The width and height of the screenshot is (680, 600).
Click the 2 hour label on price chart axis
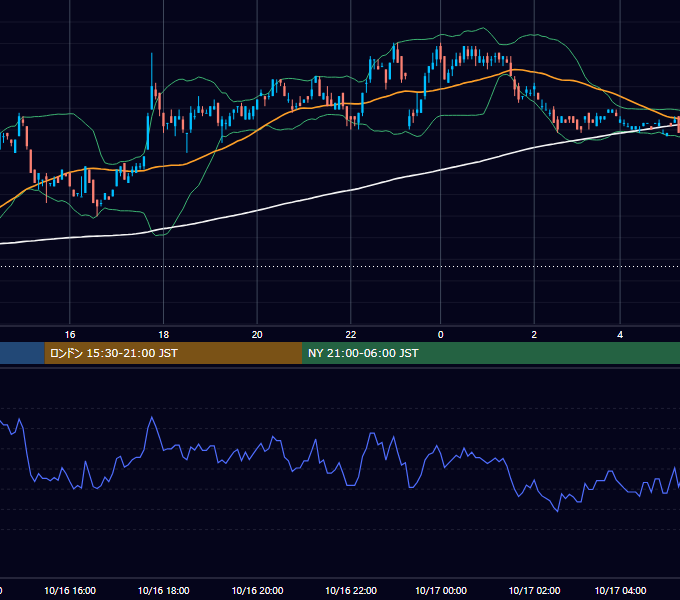(x=534, y=335)
